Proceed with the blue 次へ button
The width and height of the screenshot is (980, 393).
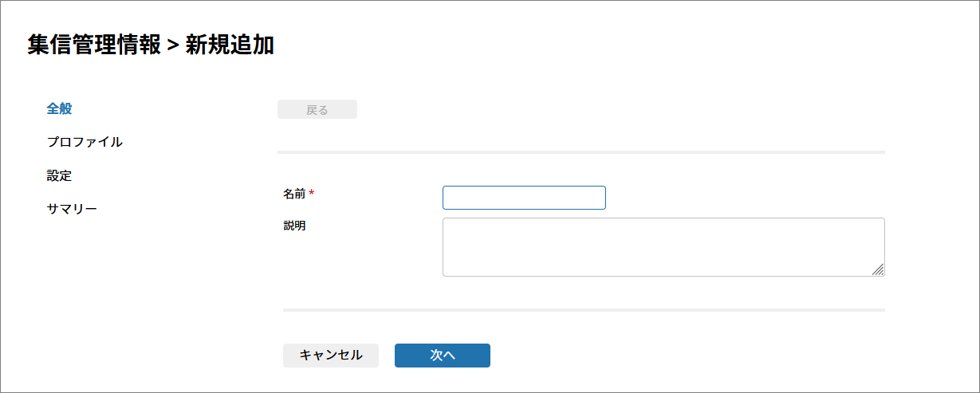pos(442,356)
